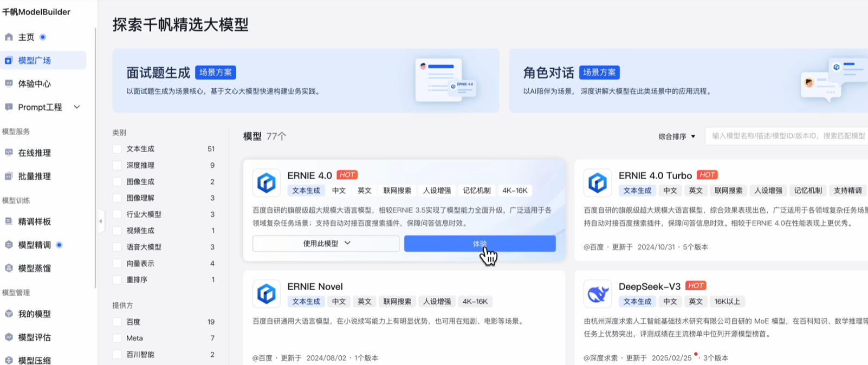The width and height of the screenshot is (868, 365).
Task: Click 场景方案 tag on 面试题生成 banner
Action: tap(216, 73)
